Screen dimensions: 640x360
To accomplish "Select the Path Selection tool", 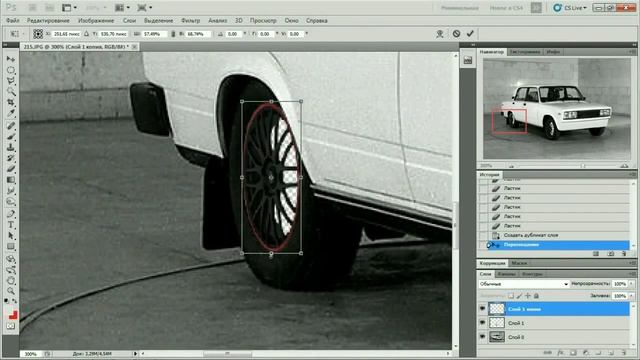I will pyautogui.click(x=11, y=236).
